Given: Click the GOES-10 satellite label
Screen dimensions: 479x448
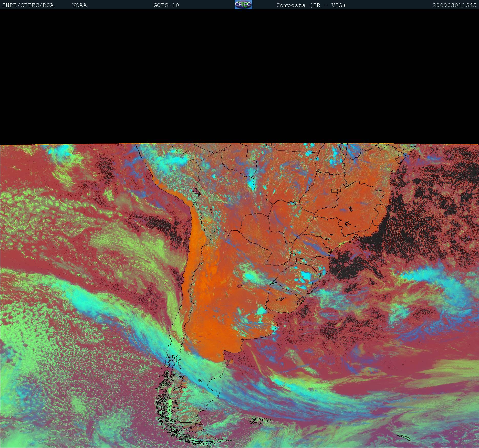Looking at the screenshot, I should (x=166, y=5).
